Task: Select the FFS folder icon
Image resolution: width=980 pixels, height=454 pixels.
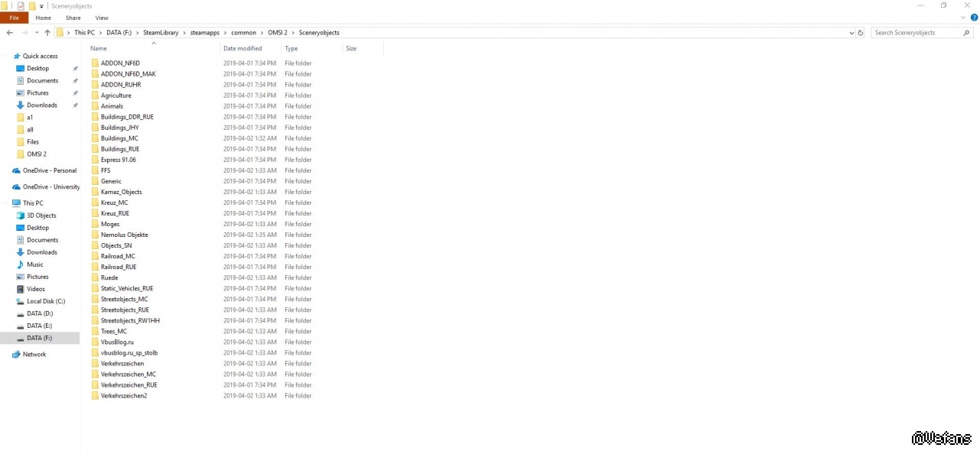Action: 95,170
